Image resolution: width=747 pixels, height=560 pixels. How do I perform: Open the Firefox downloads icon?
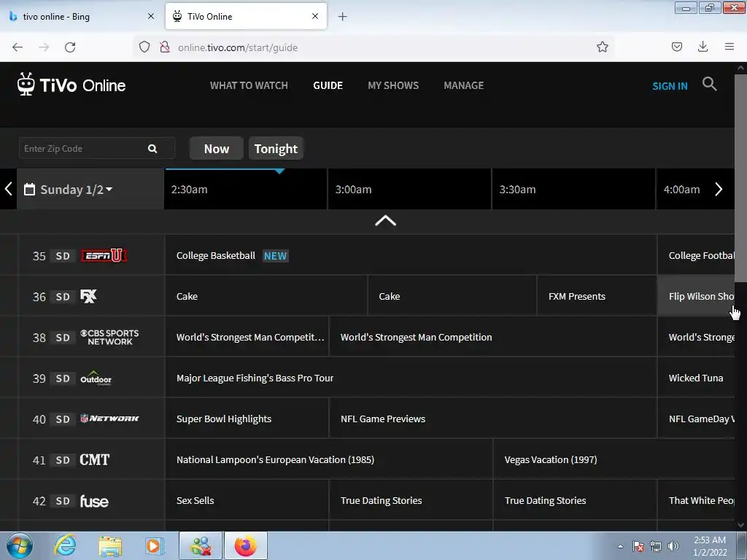click(703, 47)
